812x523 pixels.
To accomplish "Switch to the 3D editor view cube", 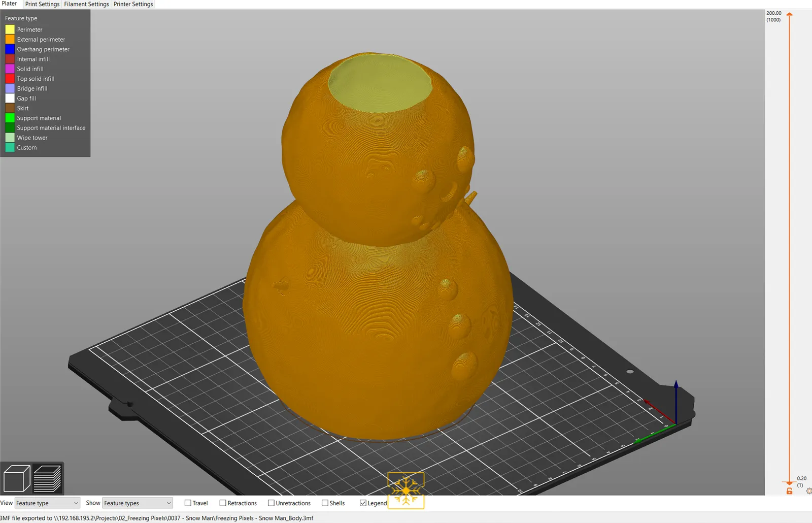I will click(x=16, y=478).
